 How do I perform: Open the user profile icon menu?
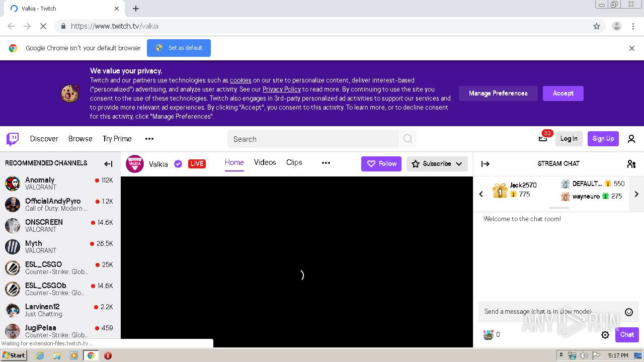tap(631, 139)
